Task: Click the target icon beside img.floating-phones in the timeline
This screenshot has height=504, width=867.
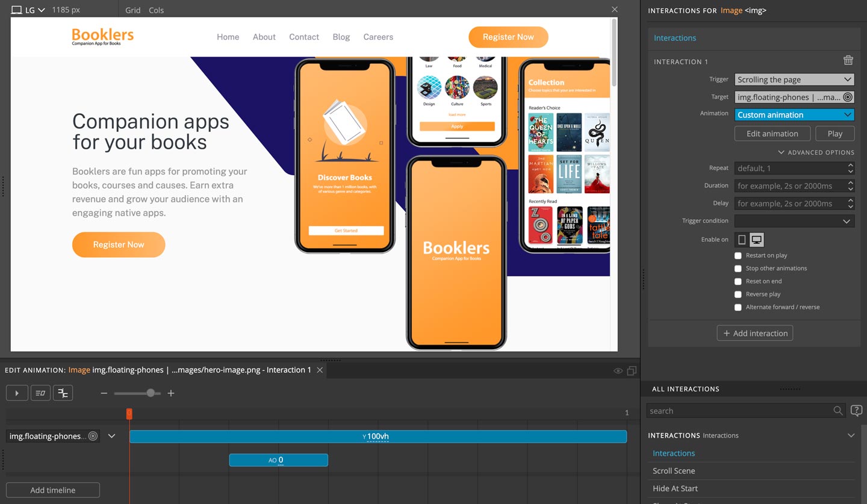Action: tap(93, 436)
